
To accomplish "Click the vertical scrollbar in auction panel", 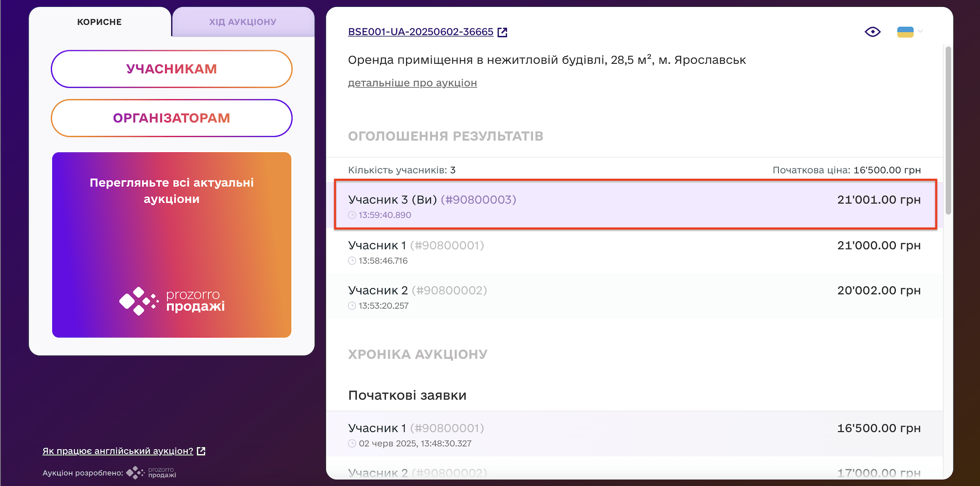I will (948, 128).
